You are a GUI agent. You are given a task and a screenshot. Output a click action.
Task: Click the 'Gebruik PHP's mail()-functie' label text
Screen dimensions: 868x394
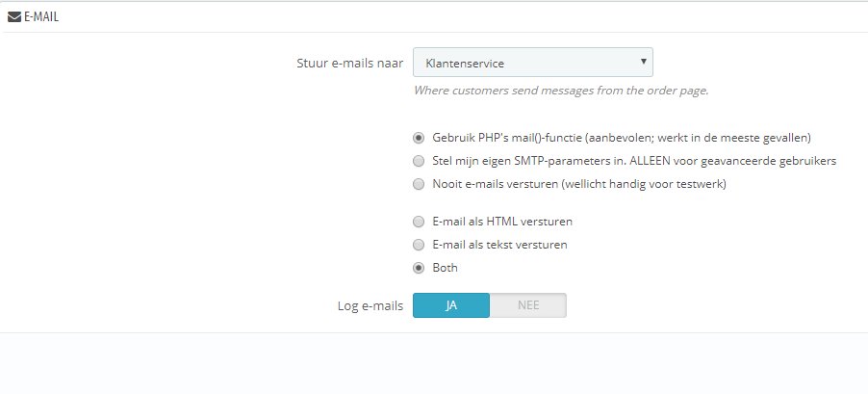622,138
